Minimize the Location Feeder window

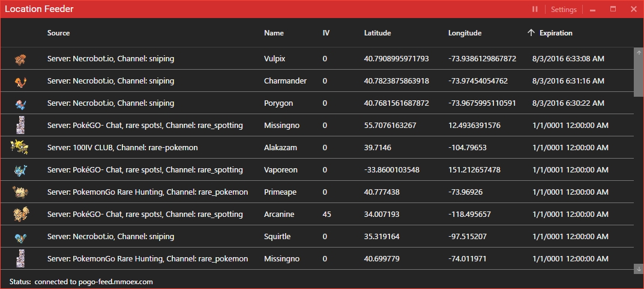click(x=592, y=10)
